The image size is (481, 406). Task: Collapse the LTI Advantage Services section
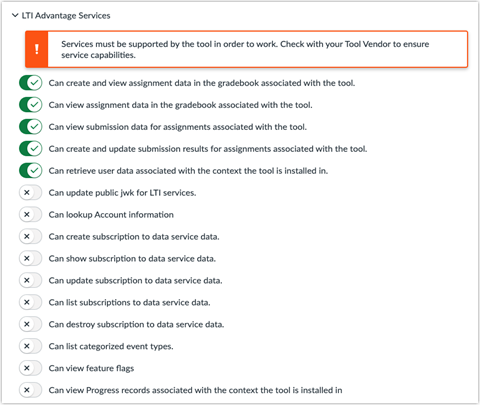tap(15, 15)
